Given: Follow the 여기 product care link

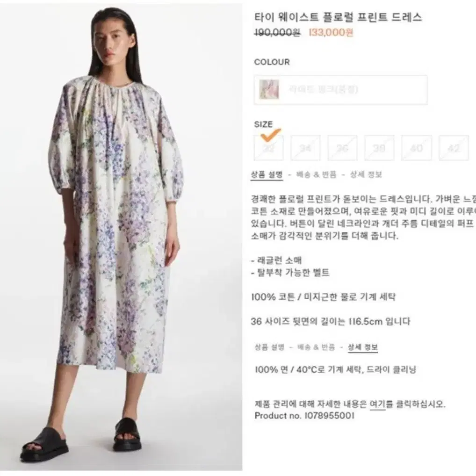Looking at the screenshot, I should pyautogui.click(x=377, y=404).
